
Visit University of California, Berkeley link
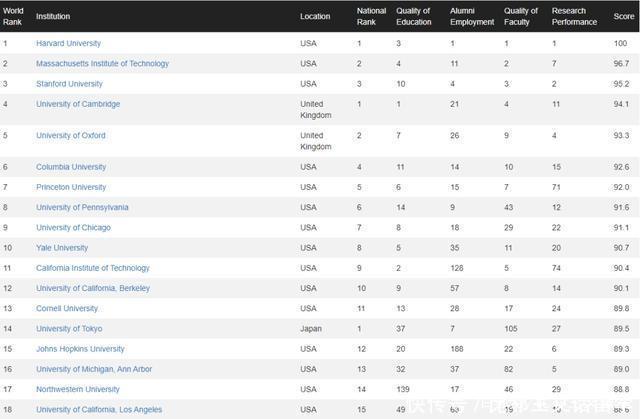coord(93,288)
